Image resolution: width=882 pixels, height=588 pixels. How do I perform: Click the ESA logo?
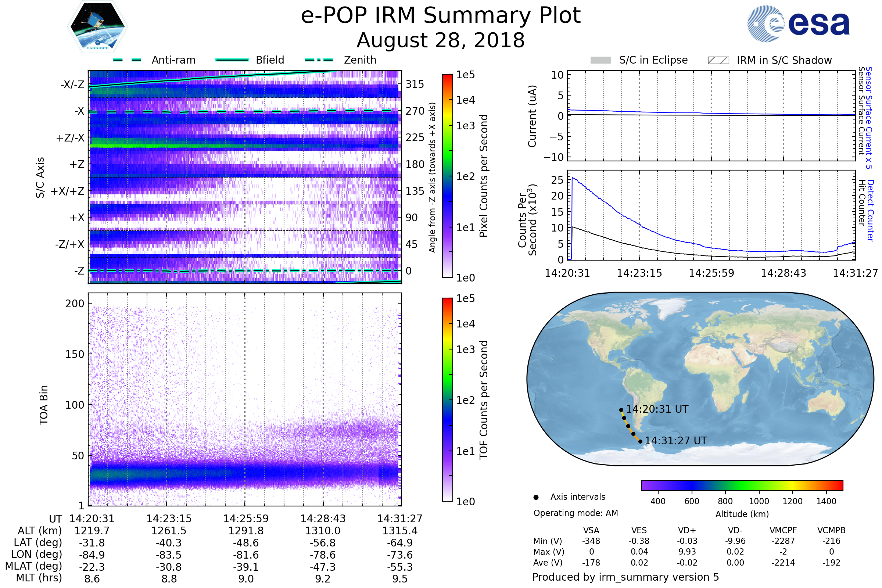pos(799,24)
